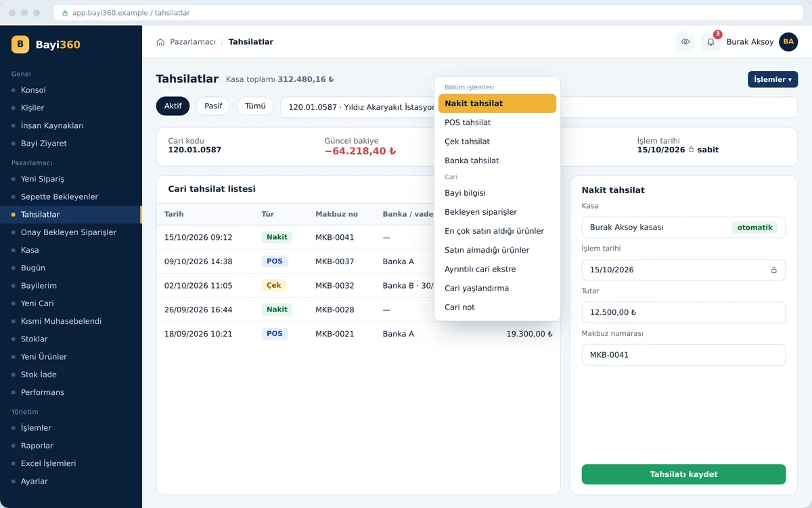Open İşlemler in sidebar Yönetim section
This screenshot has height=508, width=812.
[71, 428]
